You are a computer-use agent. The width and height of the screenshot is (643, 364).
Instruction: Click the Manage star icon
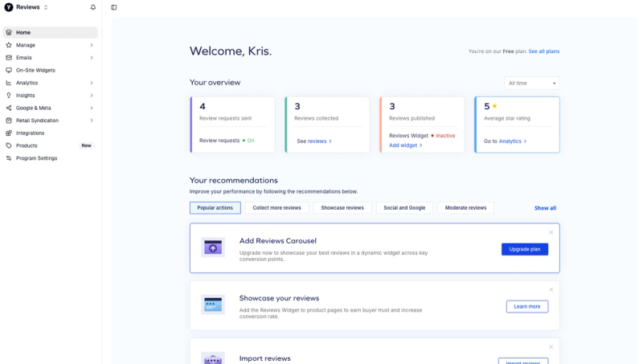pos(9,45)
